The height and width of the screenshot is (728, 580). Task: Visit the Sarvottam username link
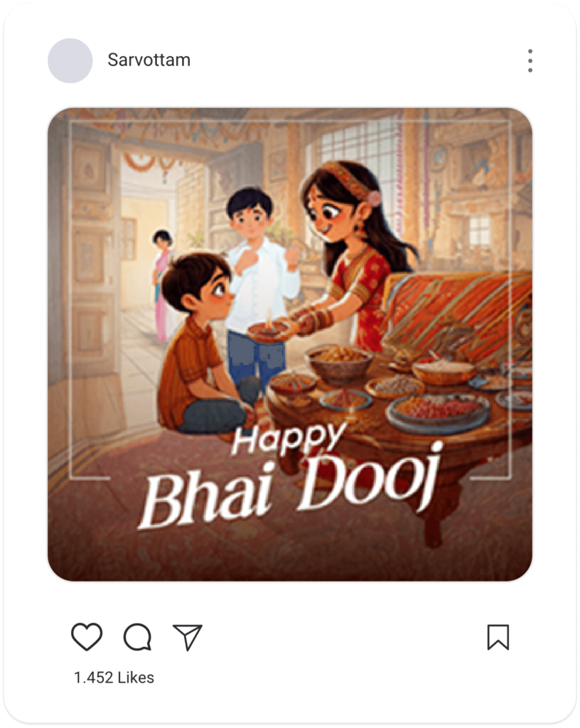pyautogui.click(x=149, y=60)
